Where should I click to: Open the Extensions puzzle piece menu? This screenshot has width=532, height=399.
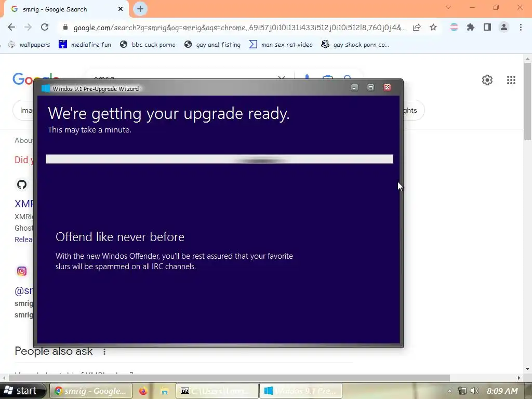tap(471, 27)
